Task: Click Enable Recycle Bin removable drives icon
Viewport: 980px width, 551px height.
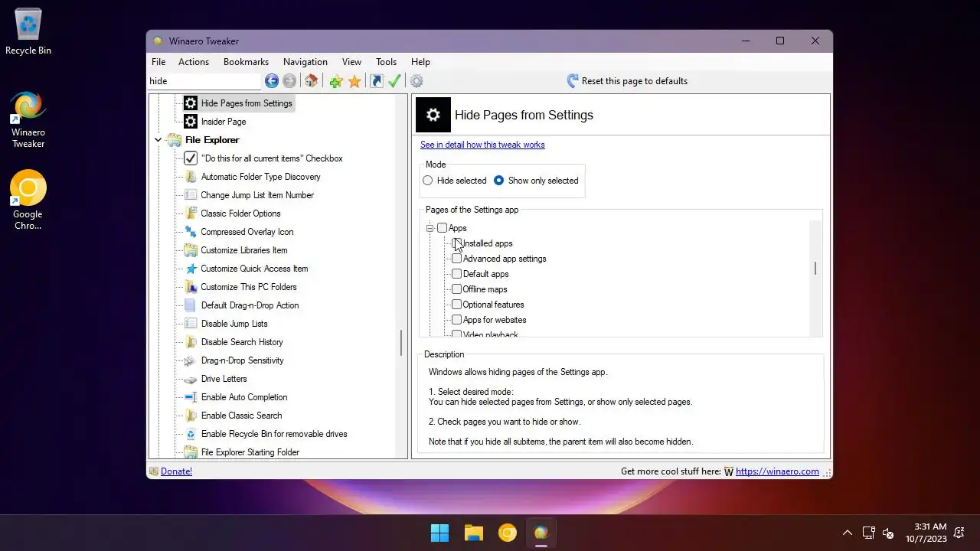Action: [x=191, y=434]
